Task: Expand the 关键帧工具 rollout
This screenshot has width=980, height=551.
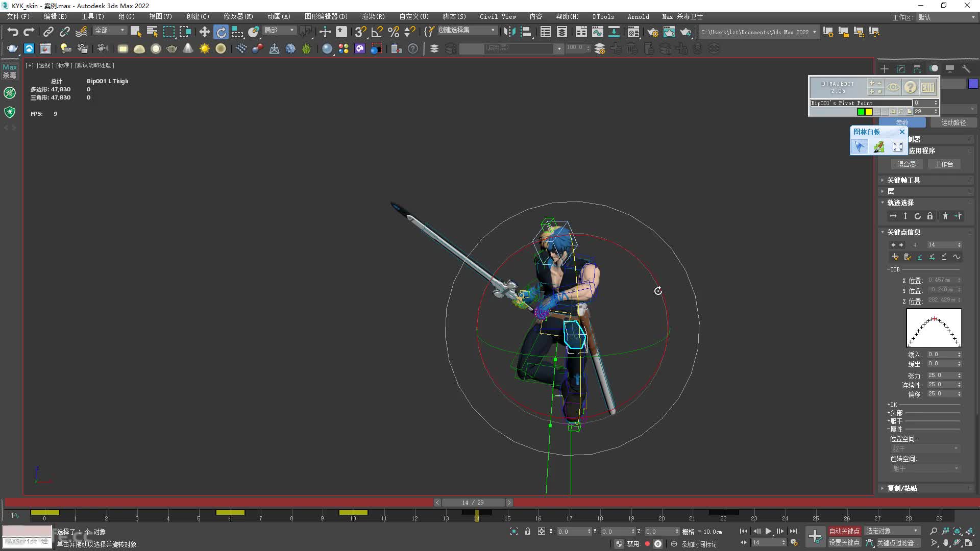Action: [926, 180]
